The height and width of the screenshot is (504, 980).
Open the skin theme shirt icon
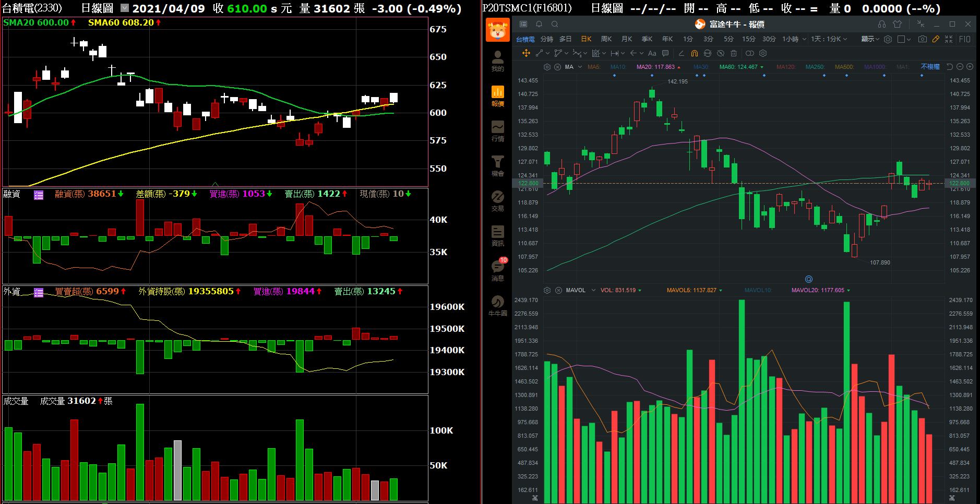coord(898,24)
